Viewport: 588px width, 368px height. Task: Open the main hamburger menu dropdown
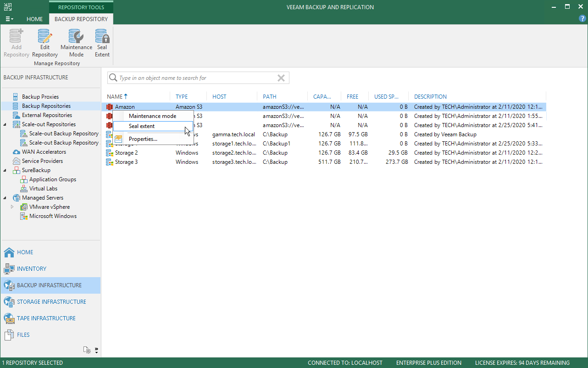click(9, 19)
